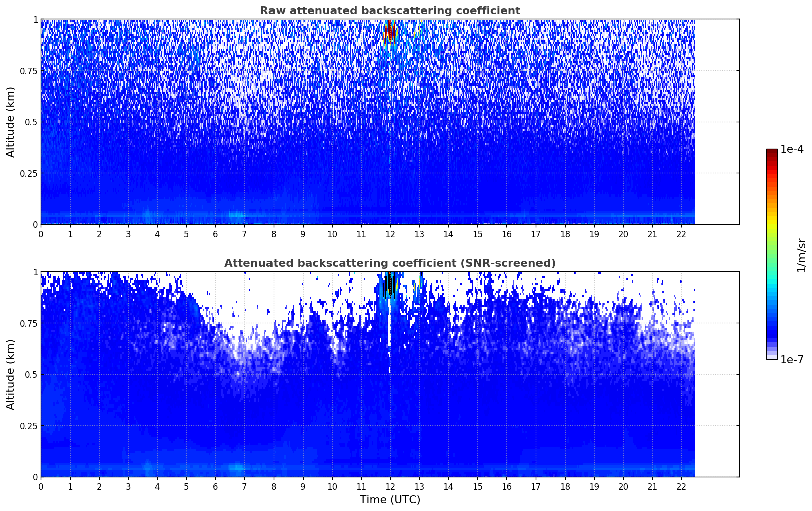This screenshot has width=812, height=511.
Task: Click the 0.25 altitude tick on bottom plot
Action: coord(29,426)
